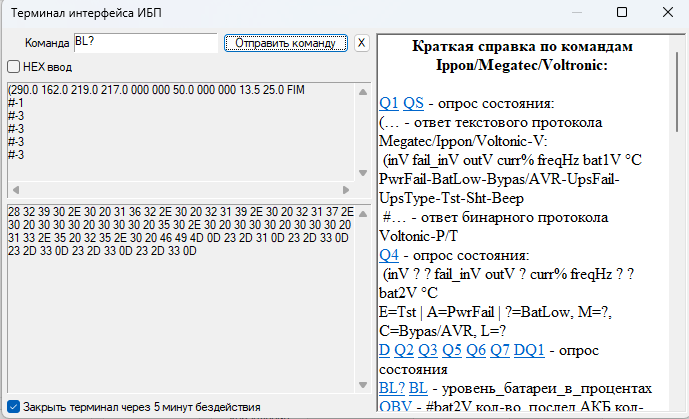This screenshot has width=689, height=419.
Task: Click right arrow of response horizontal scrollbar
Action: pyautogui.click(x=350, y=190)
